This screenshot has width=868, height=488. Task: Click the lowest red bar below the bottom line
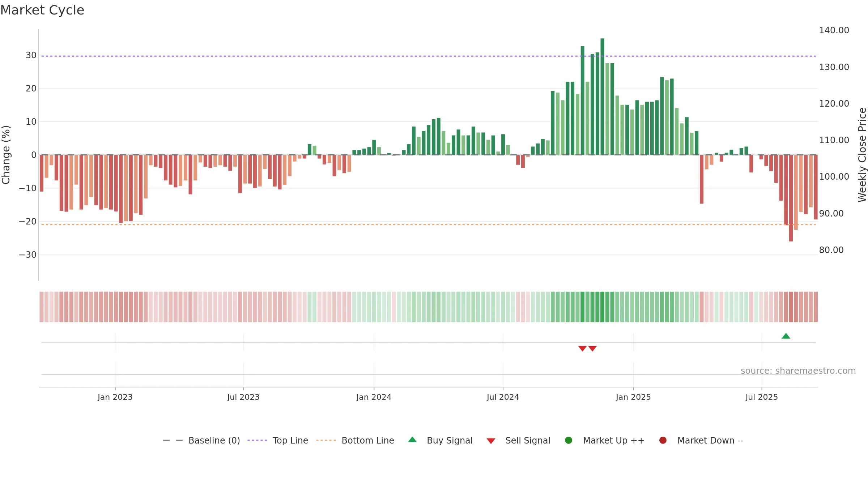[x=791, y=198]
